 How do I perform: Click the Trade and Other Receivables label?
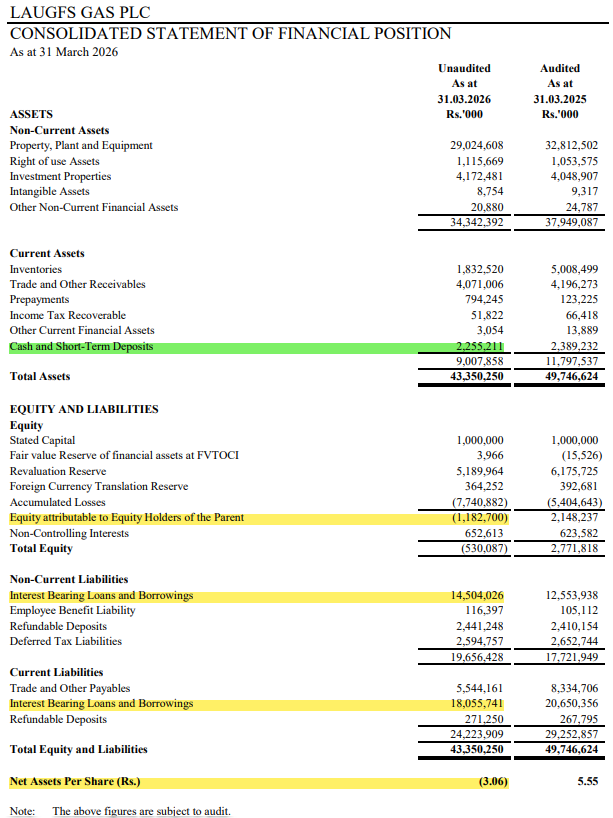[x=77, y=284]
